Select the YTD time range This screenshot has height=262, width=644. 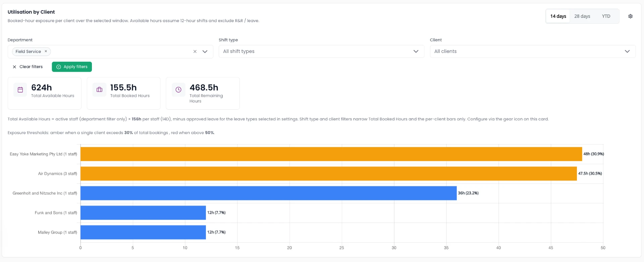(x=606, y=16)
